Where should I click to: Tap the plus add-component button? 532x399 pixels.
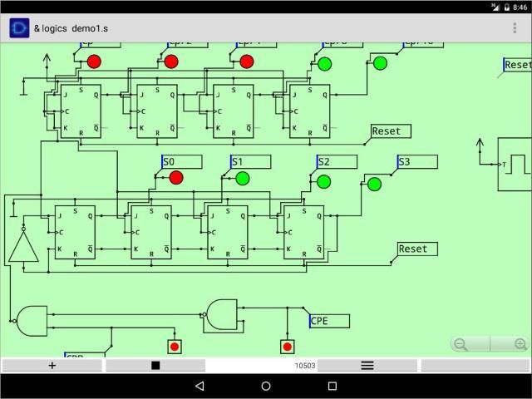click(52, 366)
